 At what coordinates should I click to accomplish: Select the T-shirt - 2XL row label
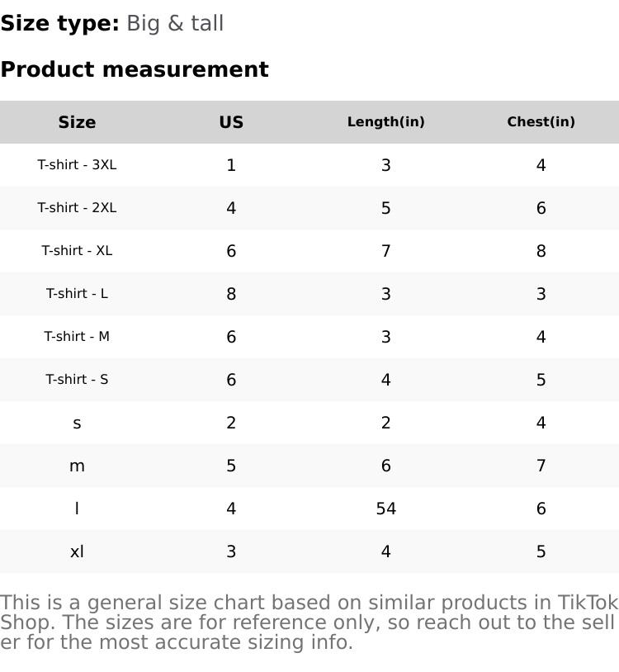click(x=77, y=208)
